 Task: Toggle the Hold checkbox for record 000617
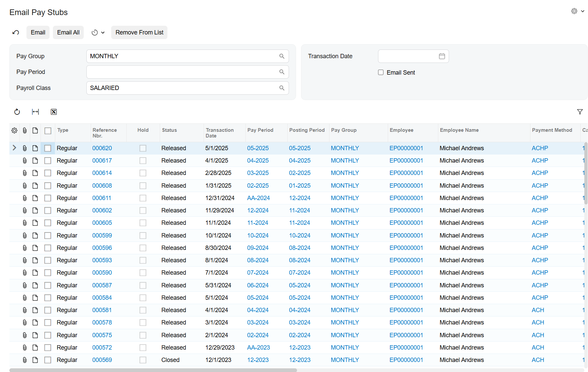pyautogui.click(x=143, y=160)
